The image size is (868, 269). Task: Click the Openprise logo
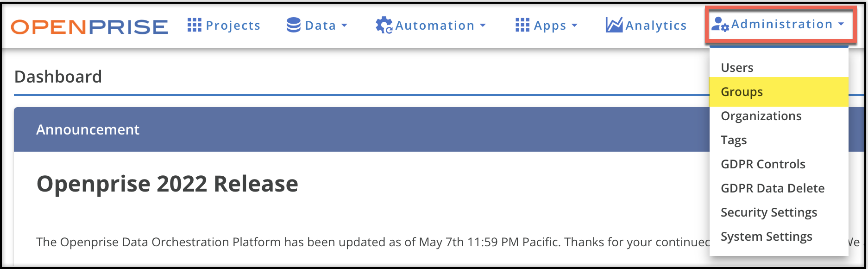[x=89, y=26]
